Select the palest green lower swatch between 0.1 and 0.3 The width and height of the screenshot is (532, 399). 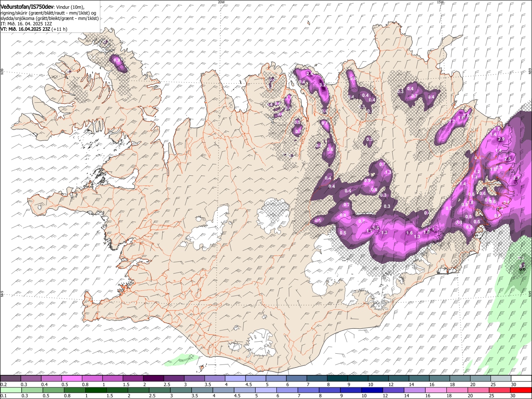pos(11,390)
